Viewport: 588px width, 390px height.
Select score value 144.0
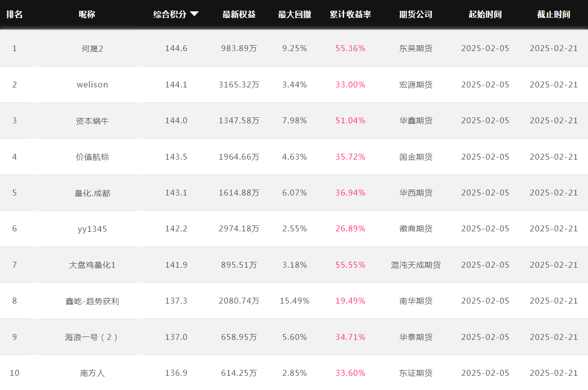point(176,120)
